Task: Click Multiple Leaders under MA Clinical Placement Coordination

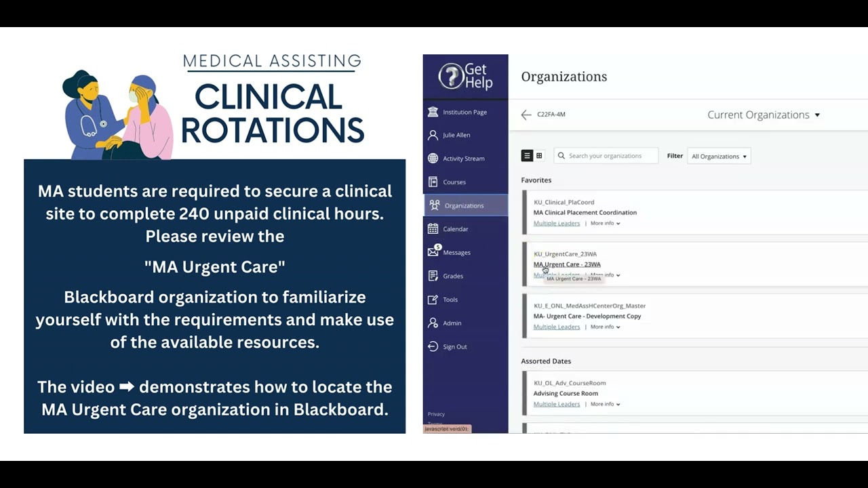Action: pyautogui.click(x=557, y=223)
